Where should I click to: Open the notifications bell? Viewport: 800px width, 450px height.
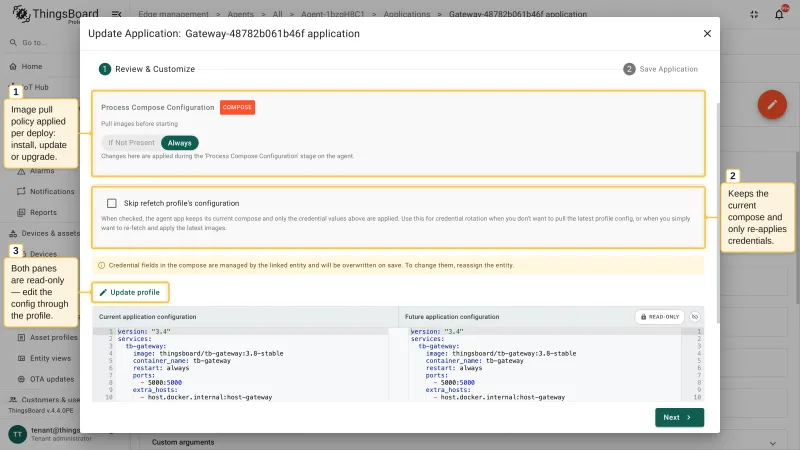click(779, 14)
